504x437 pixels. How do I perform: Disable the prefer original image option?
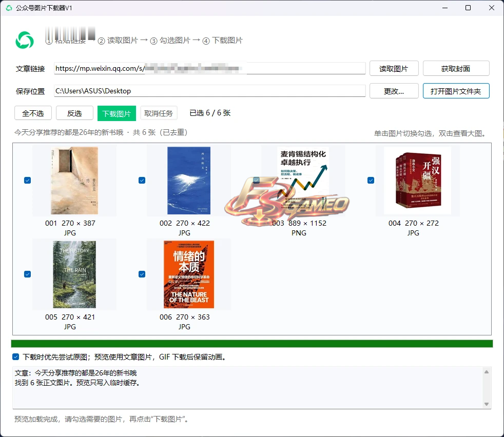[x=15, y=356]
